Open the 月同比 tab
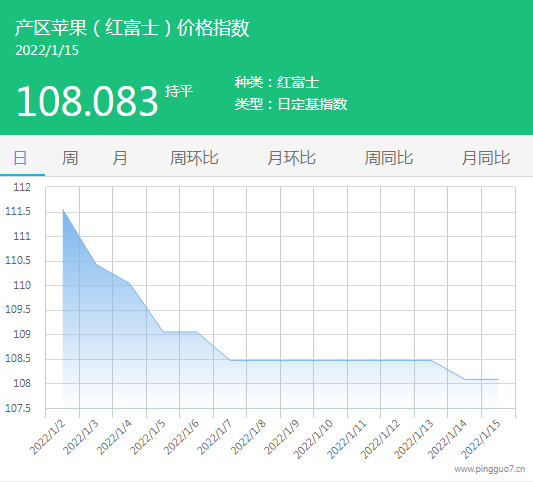Image resolution: width=533 pixels, height=482 pixels. [486, 158]
